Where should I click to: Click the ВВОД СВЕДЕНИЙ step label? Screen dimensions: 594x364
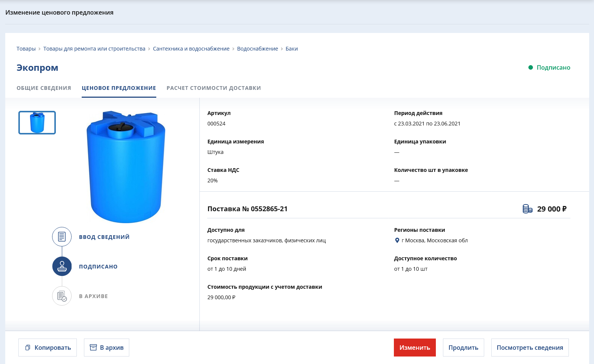[104, 237]
